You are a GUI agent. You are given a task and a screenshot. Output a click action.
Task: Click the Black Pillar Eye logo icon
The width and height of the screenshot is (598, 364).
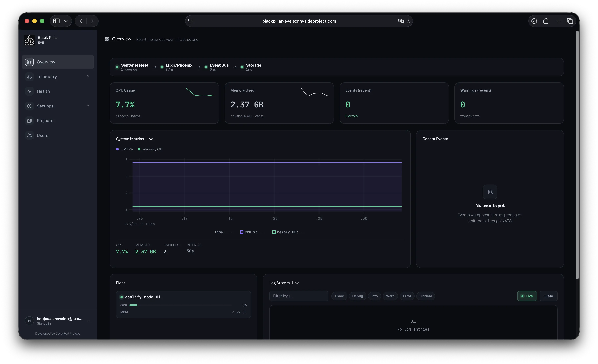point(29,40)
